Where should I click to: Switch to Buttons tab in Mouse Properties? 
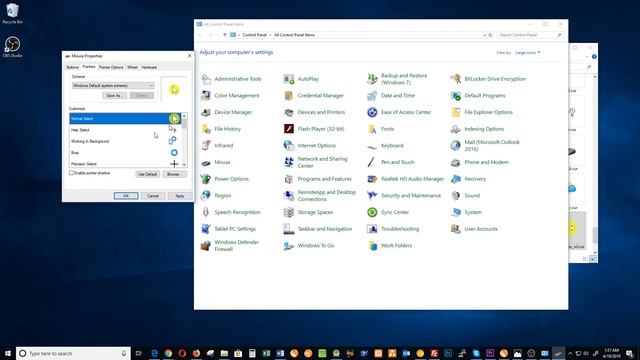pyautogui.click(x=72, y=67)
